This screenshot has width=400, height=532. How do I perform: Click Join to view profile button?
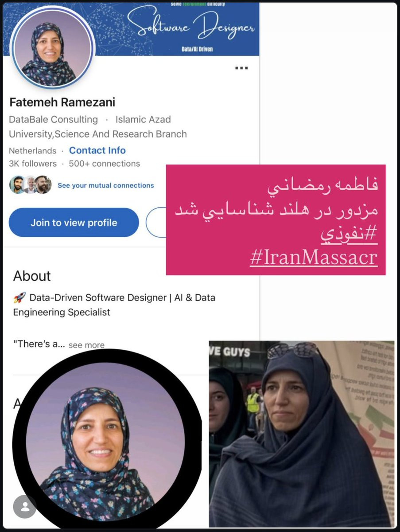pyautogui.click(x=74, y=223)
